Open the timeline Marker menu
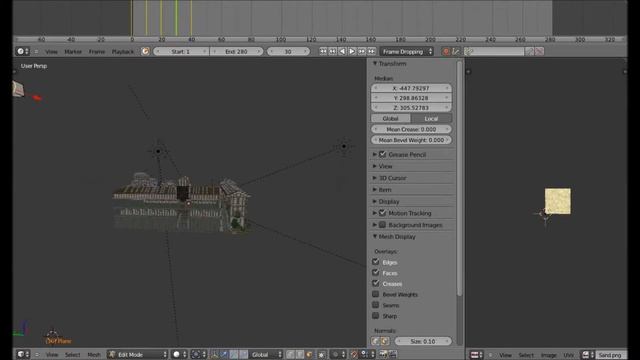Screen dimensions: 640x360 73,51
